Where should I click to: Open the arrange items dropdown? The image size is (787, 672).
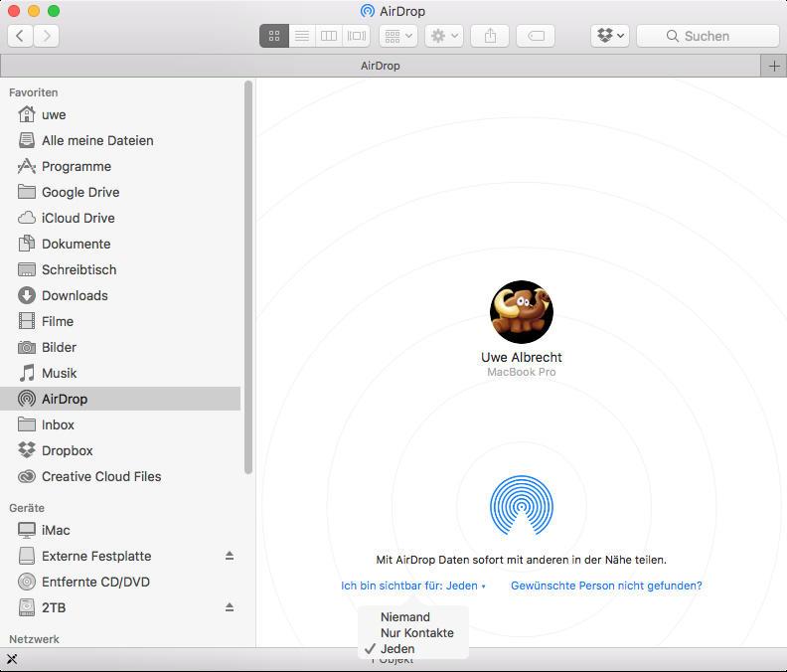[398, 36]
